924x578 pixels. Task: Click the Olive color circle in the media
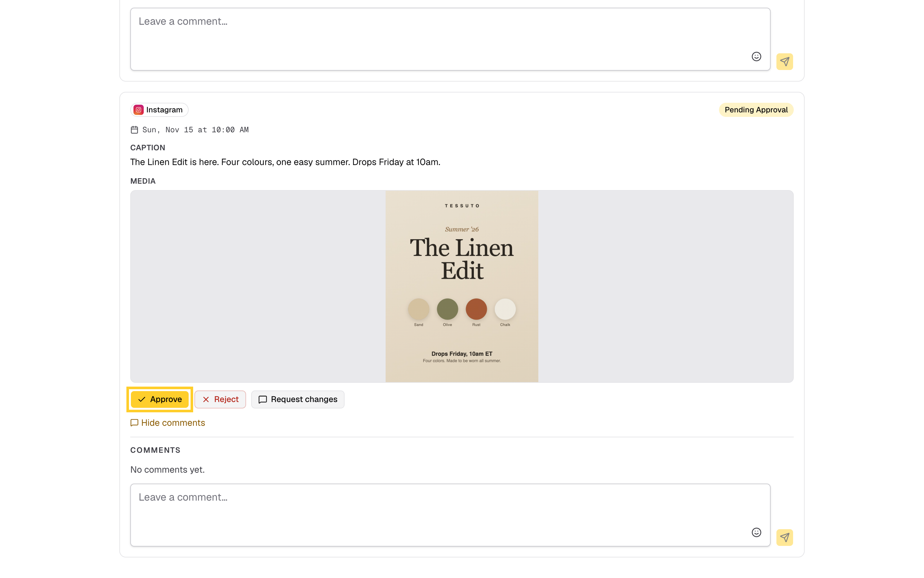(448, 309)
